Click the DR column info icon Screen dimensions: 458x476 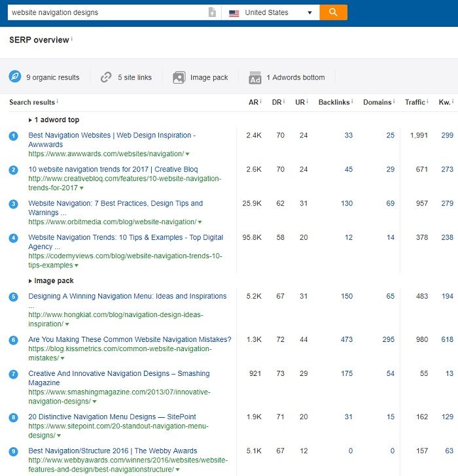pyautogui.click(x=284, y=101)
